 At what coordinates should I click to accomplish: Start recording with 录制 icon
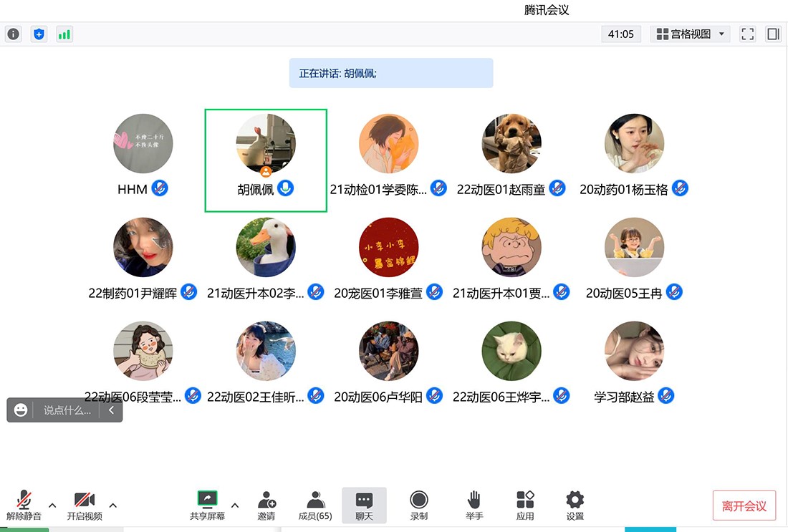419,505
